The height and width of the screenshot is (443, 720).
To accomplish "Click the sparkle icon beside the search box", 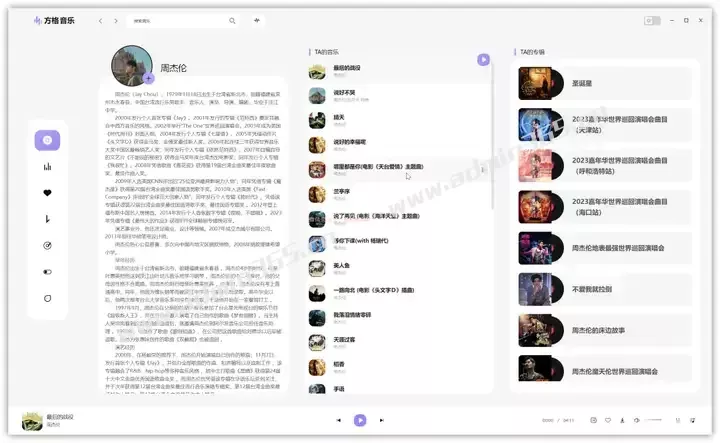I will pyautogui.click(x=257, y=20).
